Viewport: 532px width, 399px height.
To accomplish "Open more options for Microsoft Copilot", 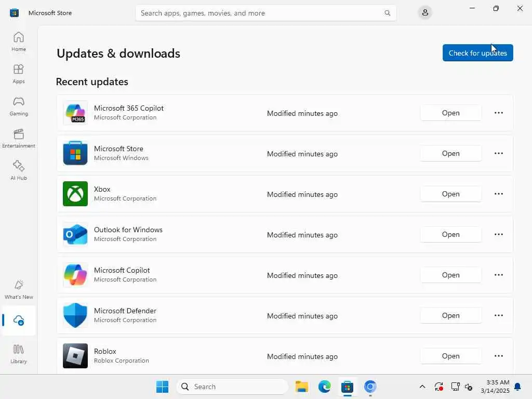I will tap(498, 275).
